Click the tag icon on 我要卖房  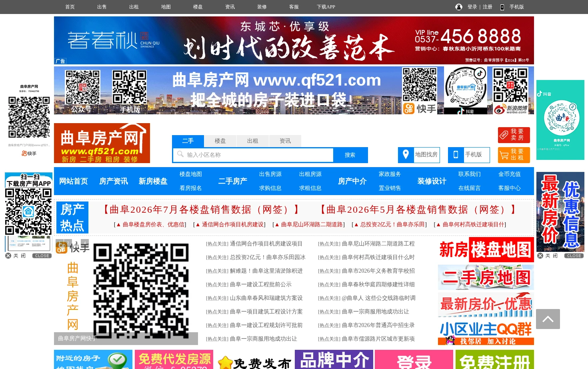[504, 135]
